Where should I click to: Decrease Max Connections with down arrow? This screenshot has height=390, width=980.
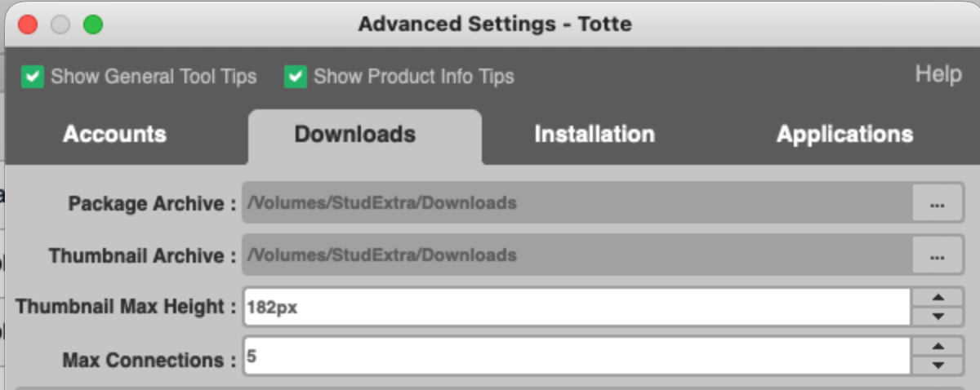(x=938, y=366)
